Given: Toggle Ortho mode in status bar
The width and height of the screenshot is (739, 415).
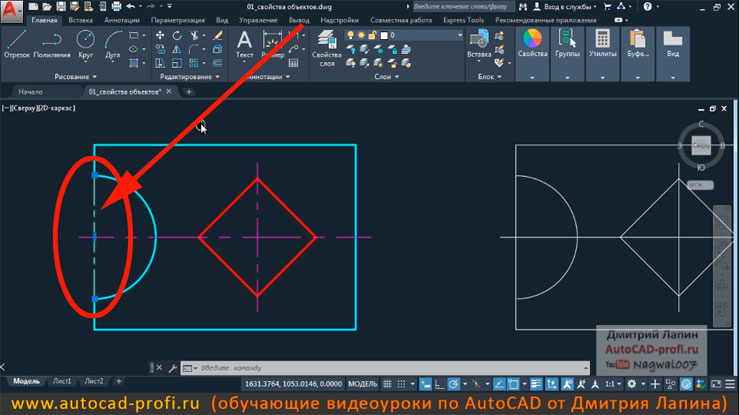Looking at the screenshot, I should (x=439, y=384).
